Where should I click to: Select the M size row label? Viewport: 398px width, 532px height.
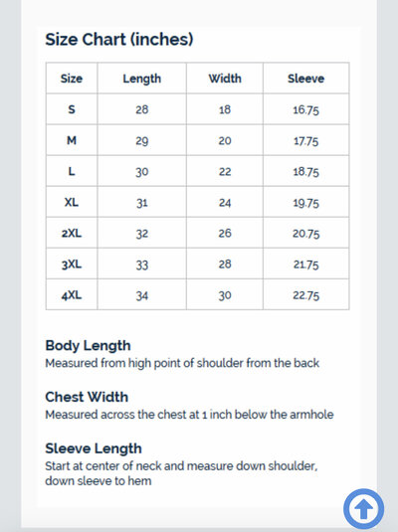tap(72, 140)
